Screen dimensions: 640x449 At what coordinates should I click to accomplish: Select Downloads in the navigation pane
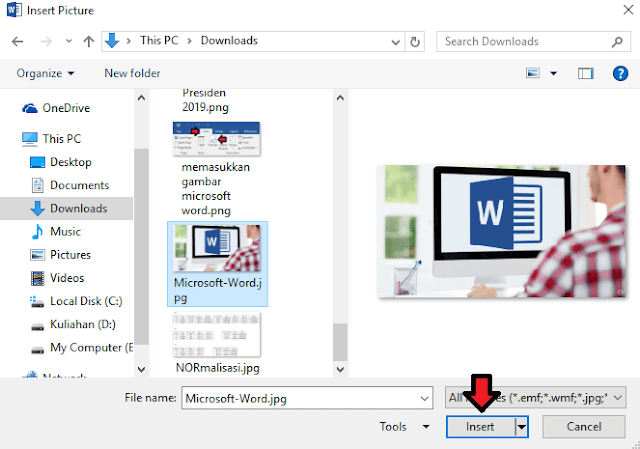(67, 209)
